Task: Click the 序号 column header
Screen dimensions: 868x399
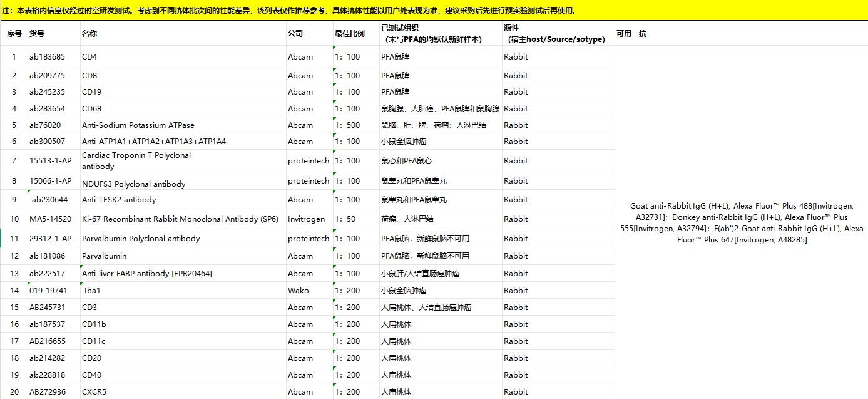Action: tap(14, 34)
